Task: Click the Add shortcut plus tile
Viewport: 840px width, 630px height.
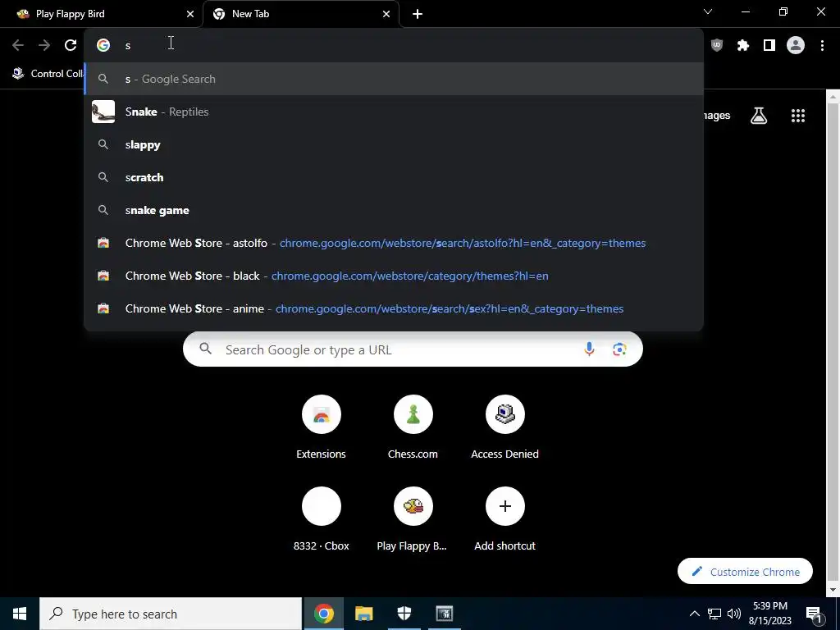Action: click(x=504, y=519)
